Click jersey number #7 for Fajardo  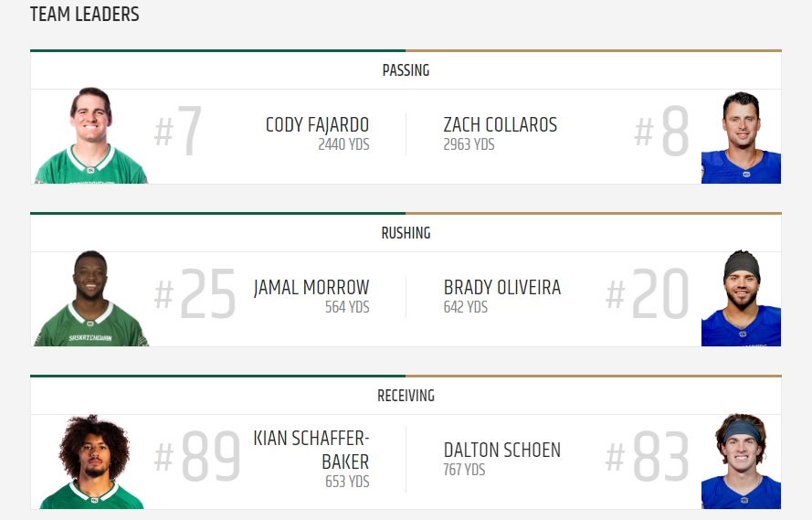178,133
